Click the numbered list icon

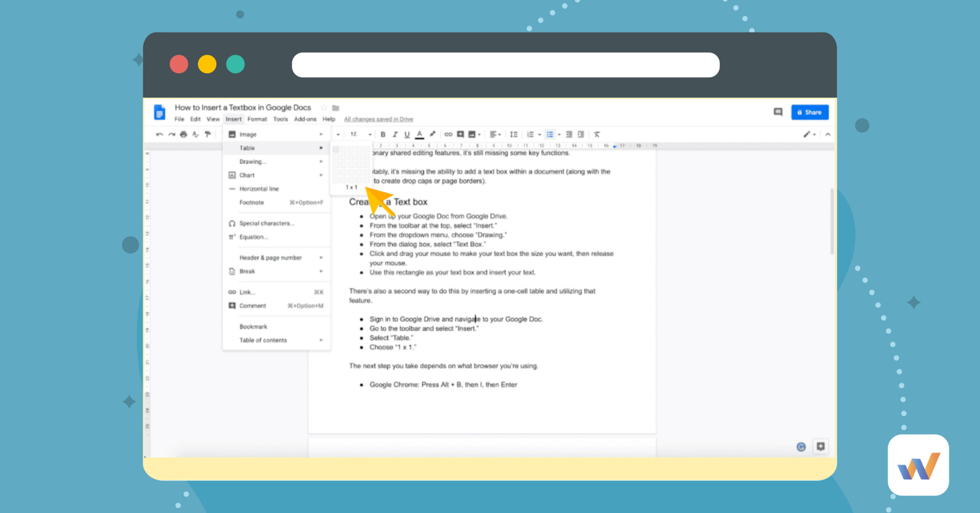pos(530,134)
